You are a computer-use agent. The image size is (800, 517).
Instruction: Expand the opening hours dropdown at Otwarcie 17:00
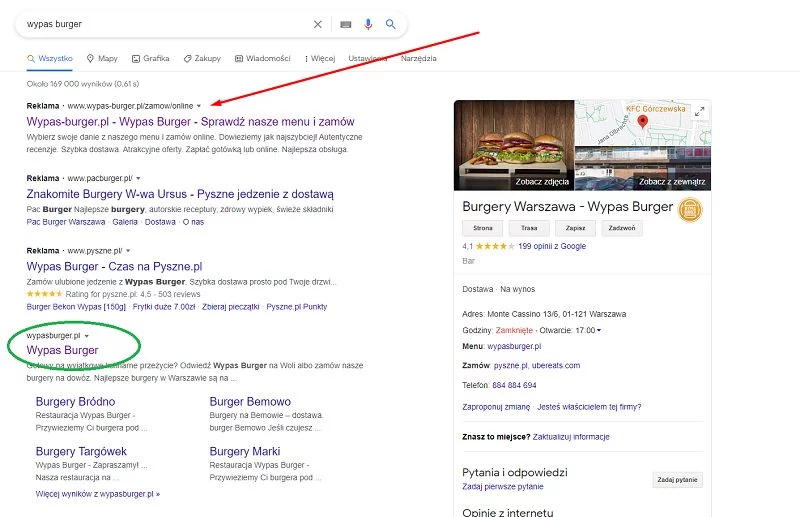[x=599, y=330]
